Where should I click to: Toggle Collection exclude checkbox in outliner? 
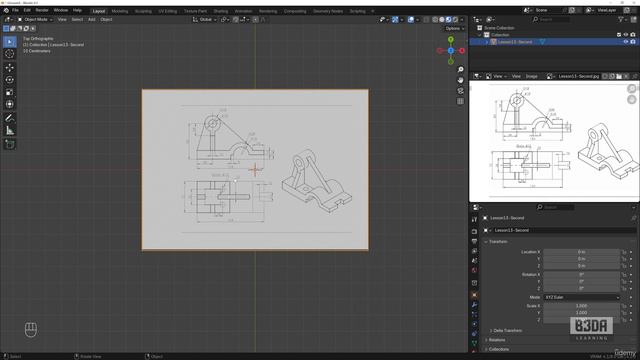pos(619,35)
